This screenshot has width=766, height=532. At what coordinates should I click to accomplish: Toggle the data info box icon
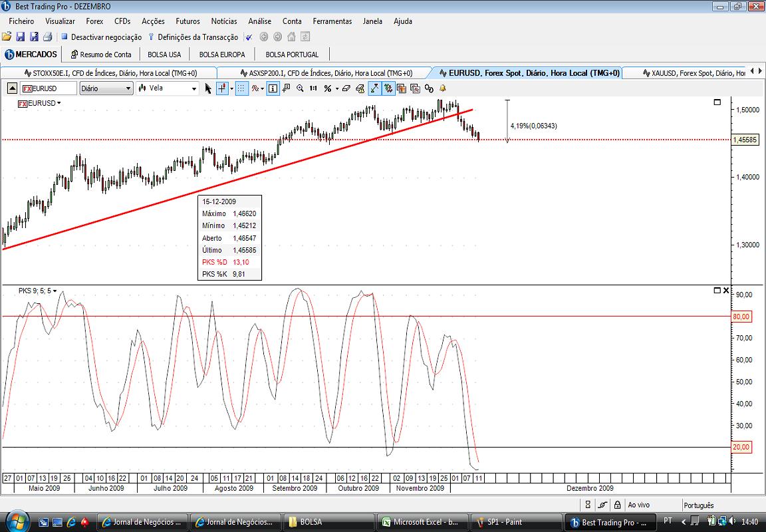click(273, 88)
